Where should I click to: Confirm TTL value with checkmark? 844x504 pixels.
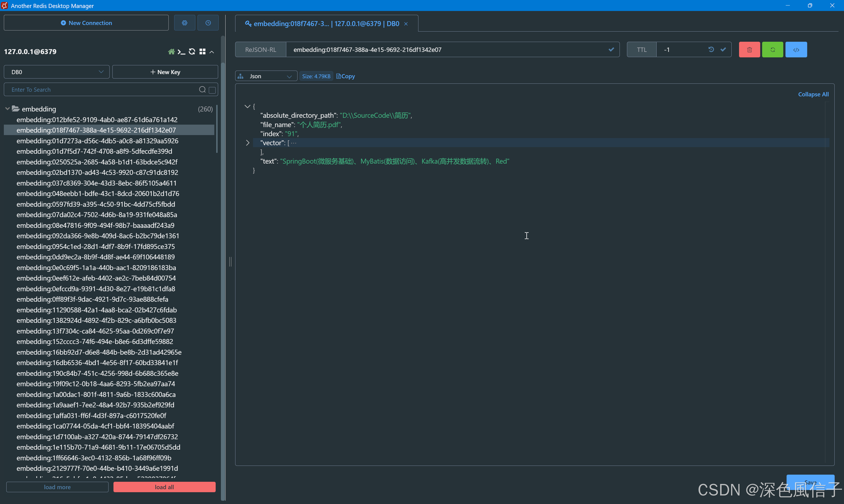tap(723, 50)
